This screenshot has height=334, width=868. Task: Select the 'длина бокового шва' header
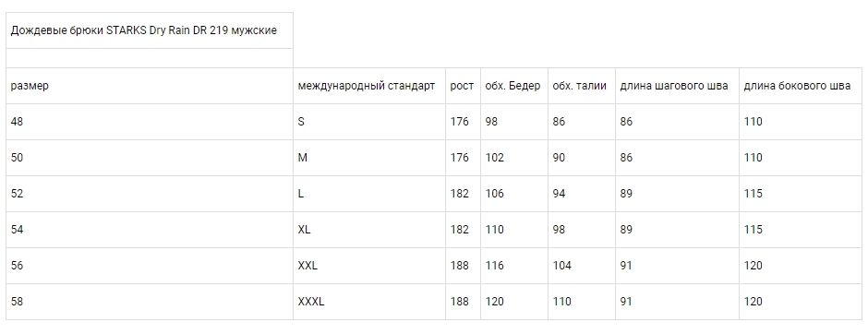pyautogui.click(x=801, y=86)
